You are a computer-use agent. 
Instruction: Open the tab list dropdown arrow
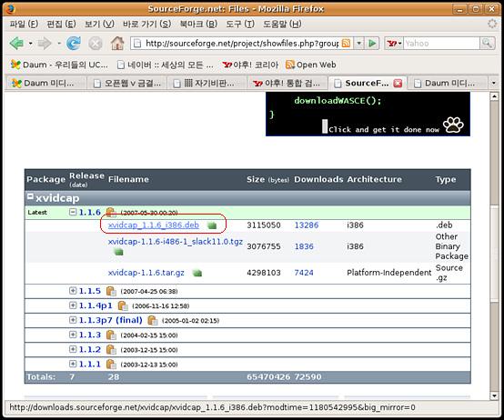point(494,84)
